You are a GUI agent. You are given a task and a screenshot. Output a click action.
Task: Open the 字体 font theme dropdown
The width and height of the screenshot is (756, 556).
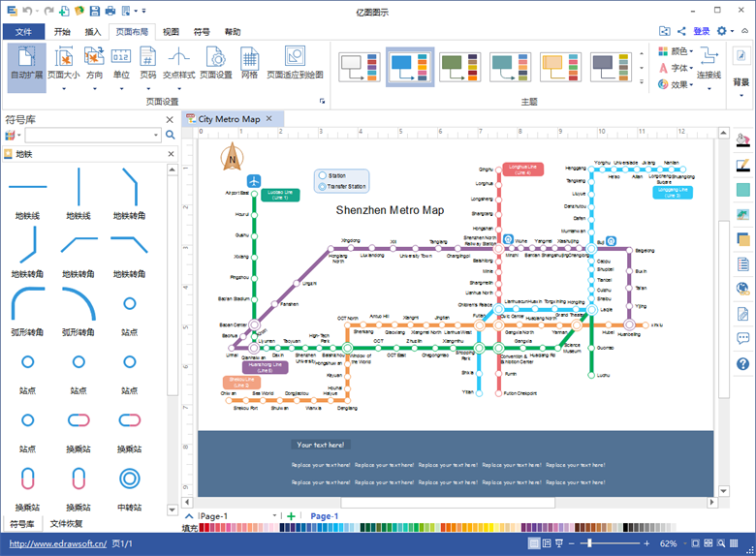click(676, 68)
